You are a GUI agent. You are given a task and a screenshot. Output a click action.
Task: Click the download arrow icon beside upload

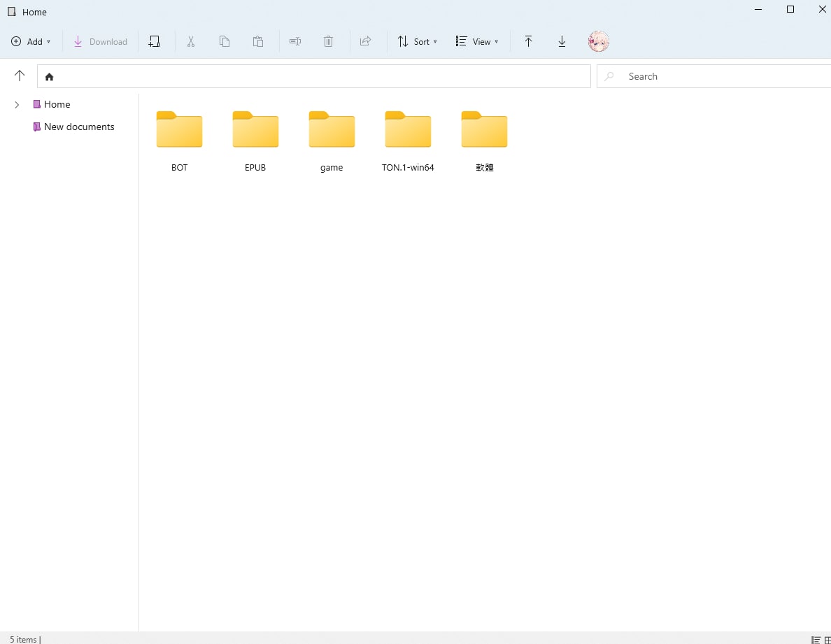pos(562,42)
